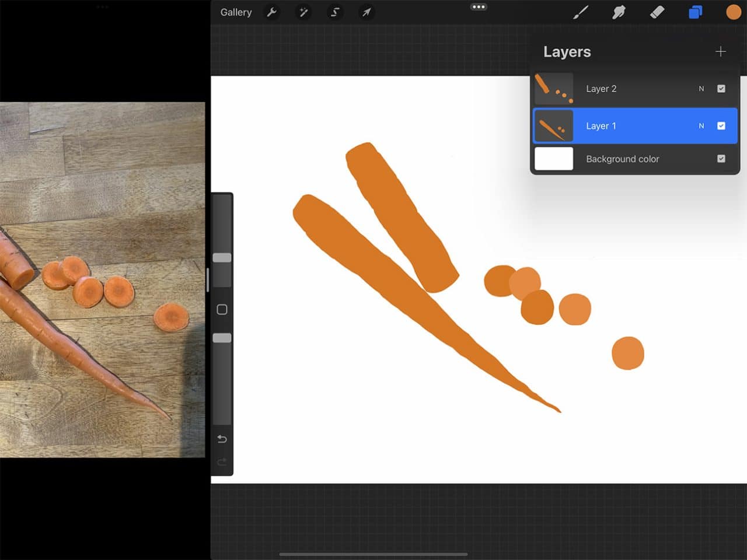The height and width of the screenshot is (560, 747).
Task: Open the multitasking handle at top of canvas
Action: (479, 6)
